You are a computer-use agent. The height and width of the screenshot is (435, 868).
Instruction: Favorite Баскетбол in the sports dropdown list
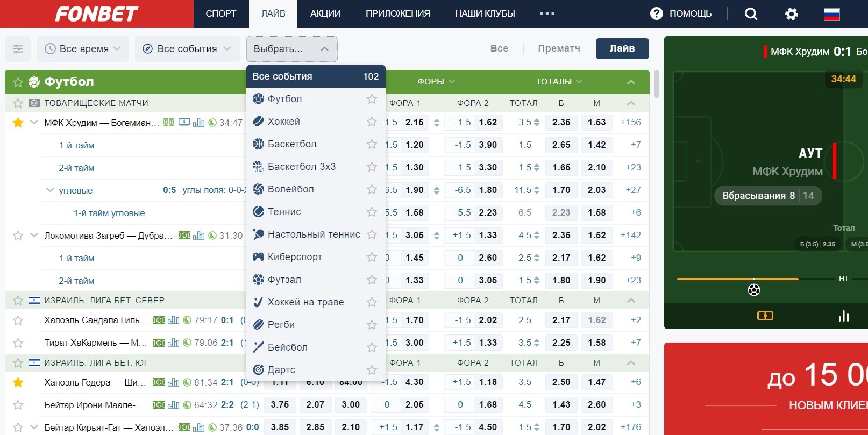(372, 144)
